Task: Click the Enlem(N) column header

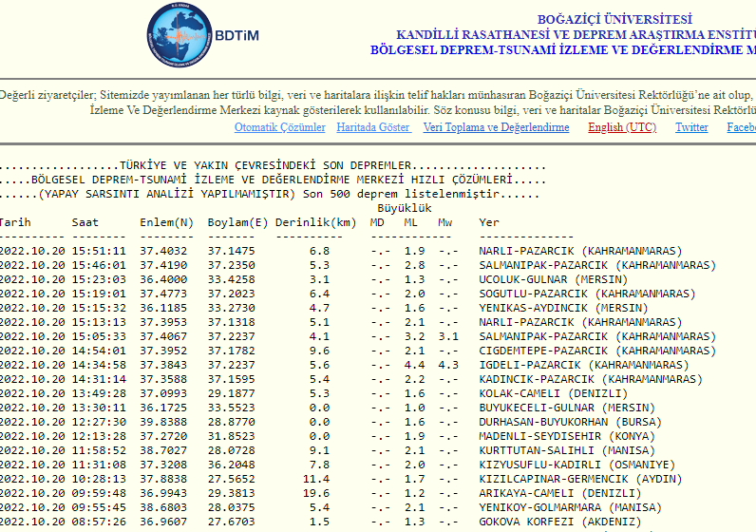Action: click(167, 222)
